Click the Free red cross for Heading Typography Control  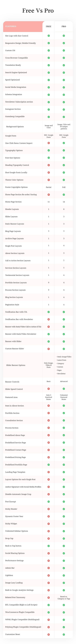48,165
